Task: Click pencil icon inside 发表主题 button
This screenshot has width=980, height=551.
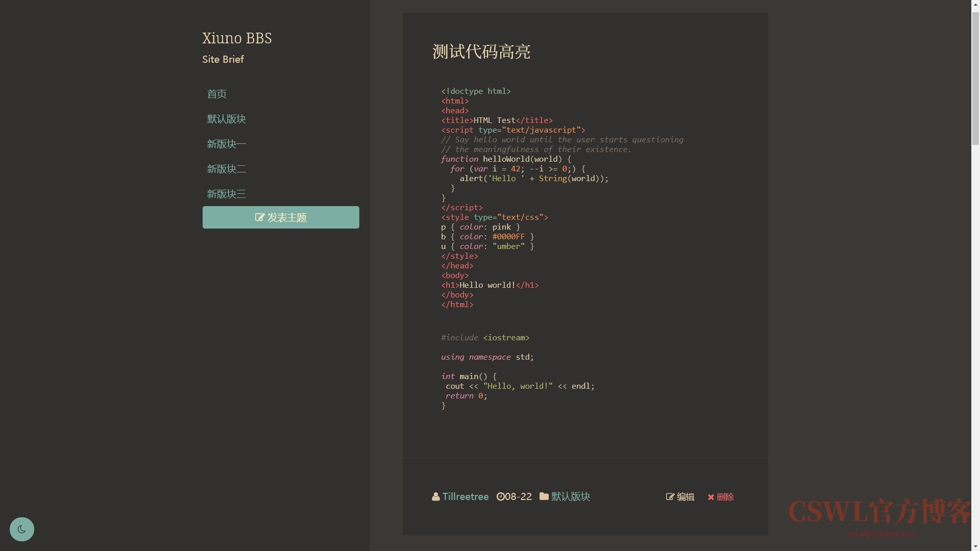Action: point(260,217)
